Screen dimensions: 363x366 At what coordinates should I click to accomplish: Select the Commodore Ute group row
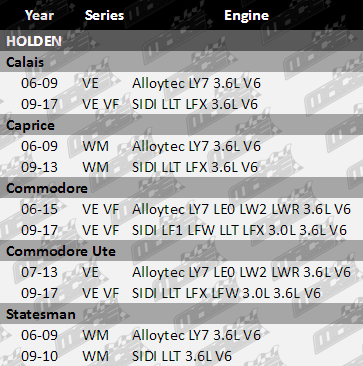[181, 251]
